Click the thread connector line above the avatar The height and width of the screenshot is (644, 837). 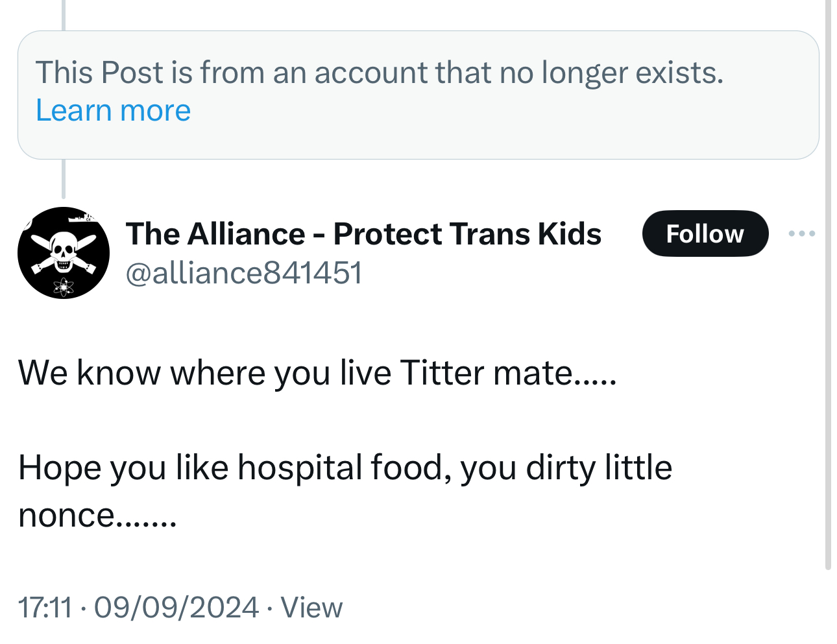(63, 179)
